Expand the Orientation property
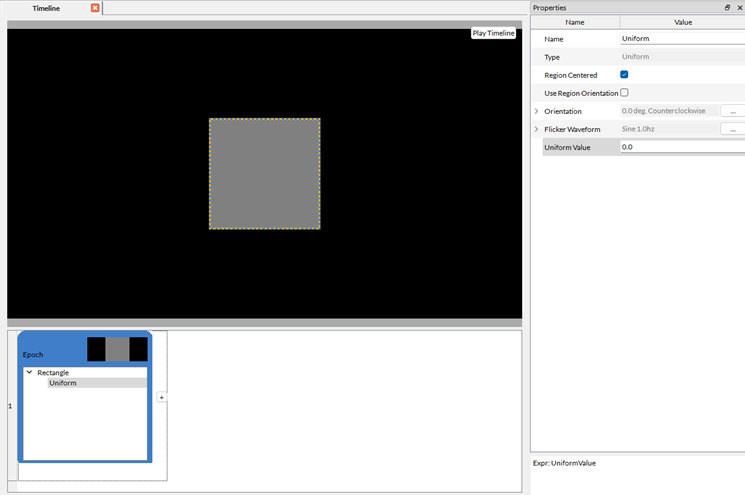This screenshot has height=495, width=745. (537, 111)
